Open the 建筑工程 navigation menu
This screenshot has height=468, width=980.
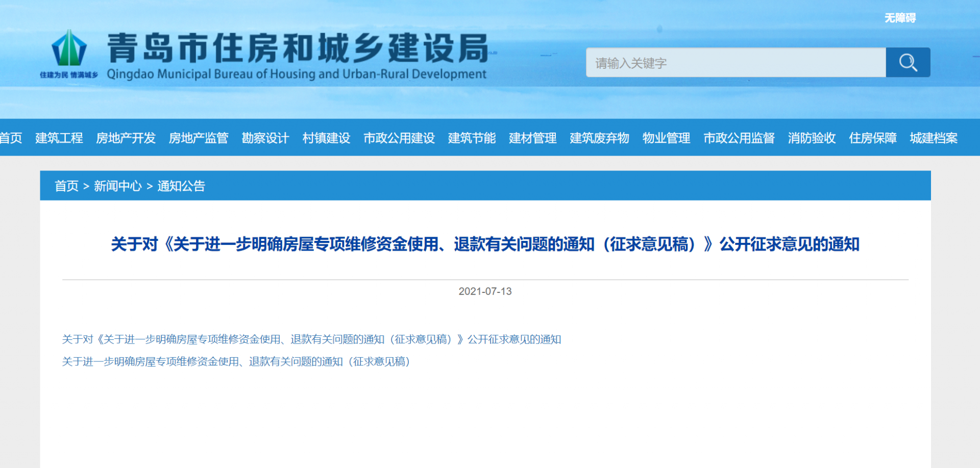pos(59,138)
